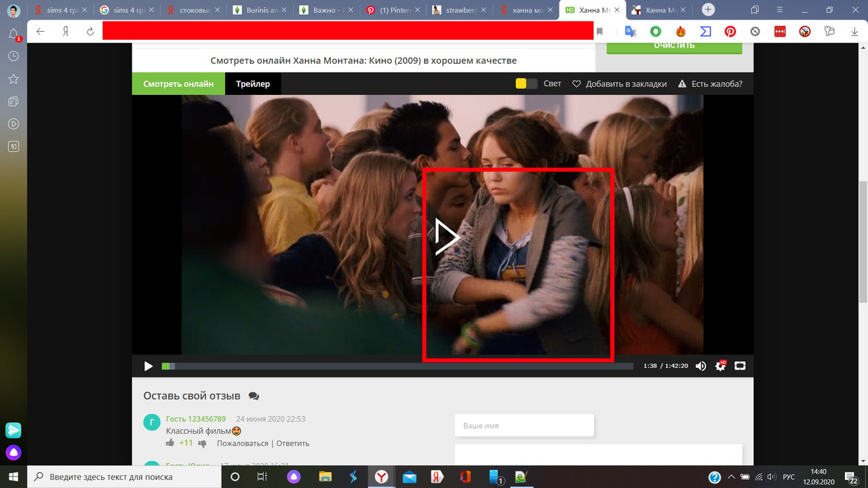Click the number 10 sidebar icon
This screenshot has width=868, height=488.
click(x=14, y=146)
